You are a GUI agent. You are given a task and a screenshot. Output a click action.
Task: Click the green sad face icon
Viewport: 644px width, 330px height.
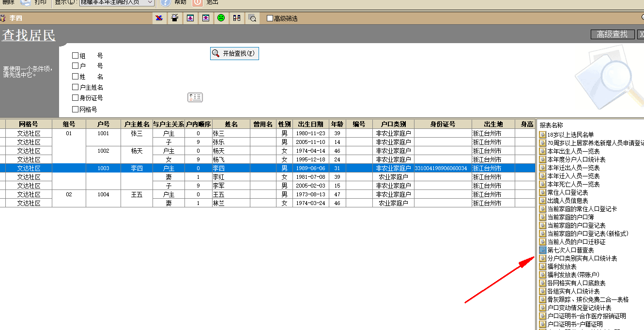click(221, 18)
